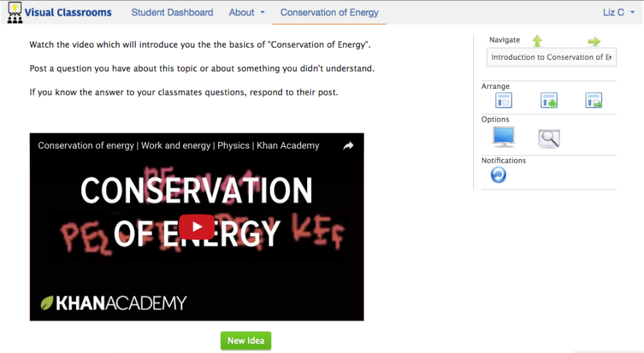Click the New Idea button
644x353 pixels.
pyautogui.click(x=245, y=341)
